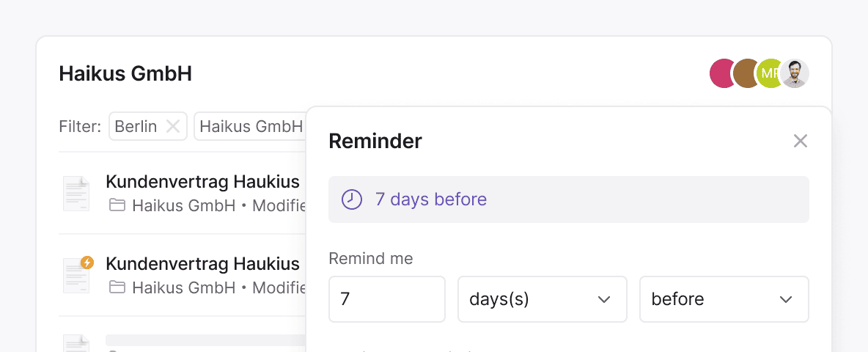Screen dimensions: 868x352
Task: Select the Haikus GmbH filter tag
Action: pyautogui.click(x=250, y=126)
